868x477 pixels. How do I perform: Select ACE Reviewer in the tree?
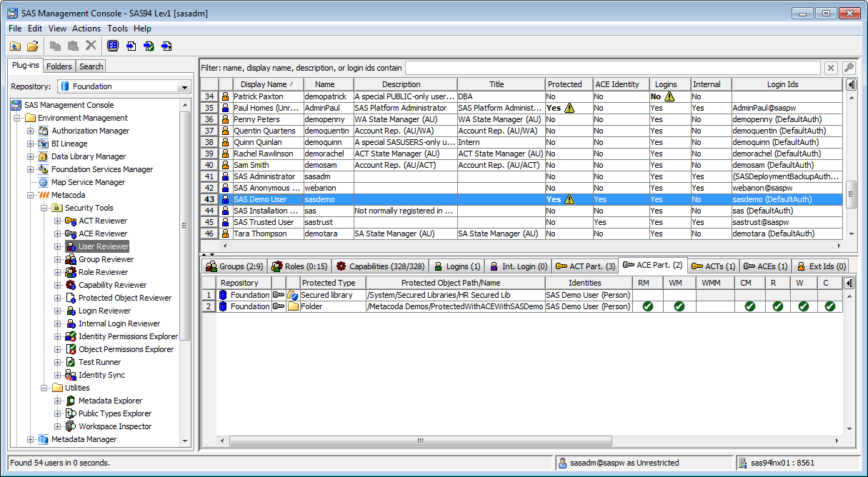tap(103, 234)
